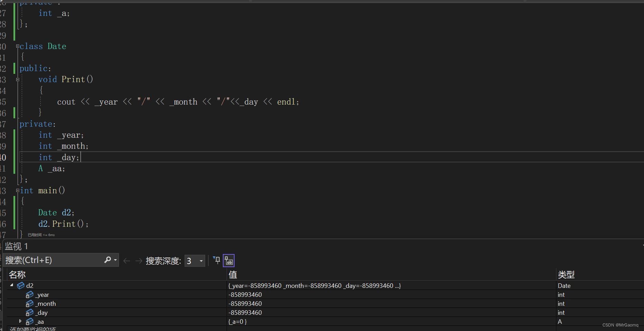Click the 'int main()' declaration text
The height and width of the screenshot is (331, 644).
coord(43,191)
